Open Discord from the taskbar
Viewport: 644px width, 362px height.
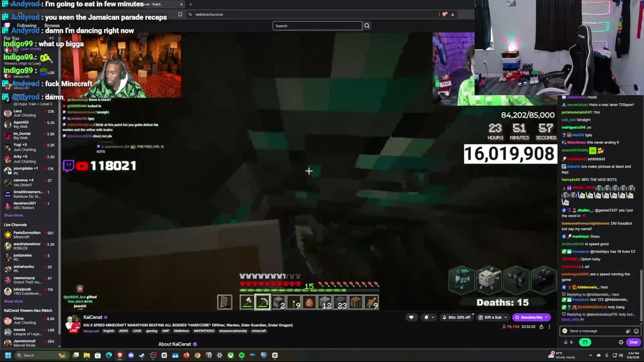click(x=131, y=355)
